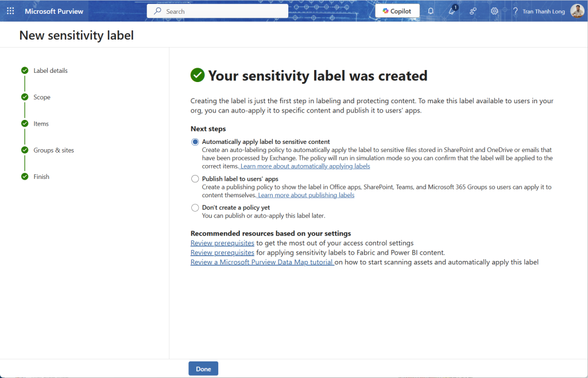This screenshot has height=378, width=588.
Task: Select Publish label to users' apps option
Action: pyautogui.click(x=195, y=179)
